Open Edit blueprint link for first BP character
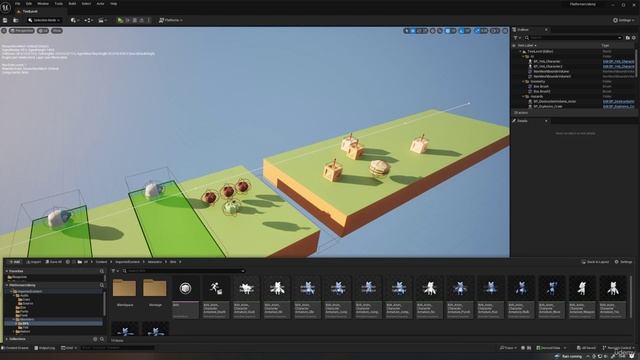Image resolution: width=640 pixels, height=360 pixels. pyautogui.click(x=618, y=62)
